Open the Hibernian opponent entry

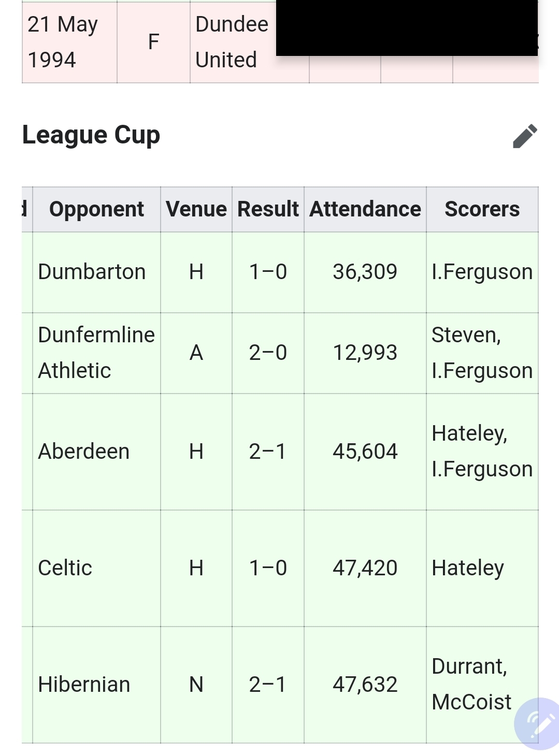84,685
